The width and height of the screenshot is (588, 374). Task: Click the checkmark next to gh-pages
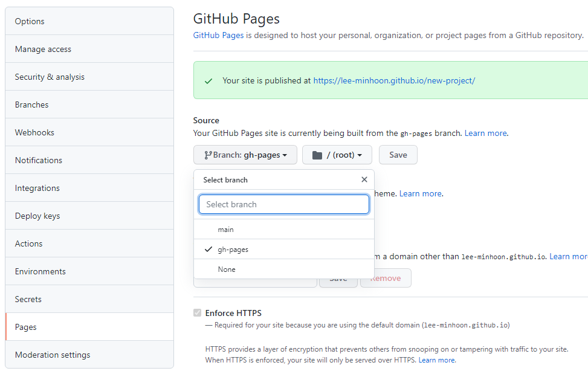(208, 249)
